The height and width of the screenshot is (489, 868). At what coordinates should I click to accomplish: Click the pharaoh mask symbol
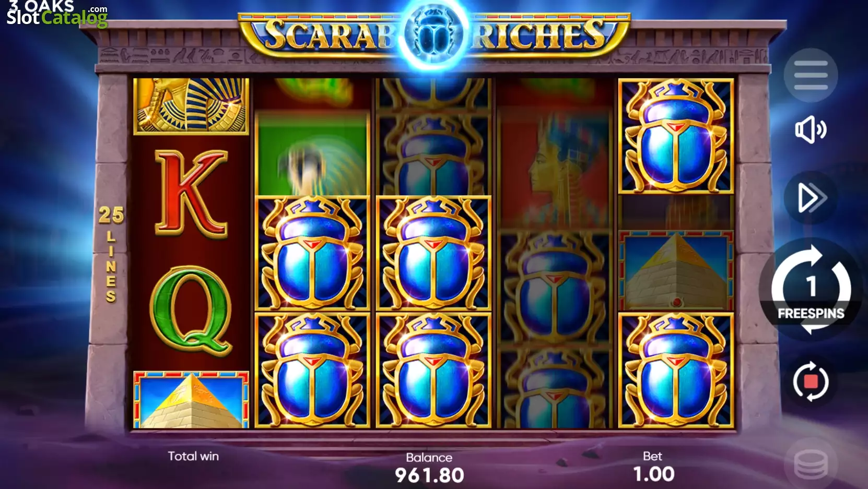(x=191, y=106)
